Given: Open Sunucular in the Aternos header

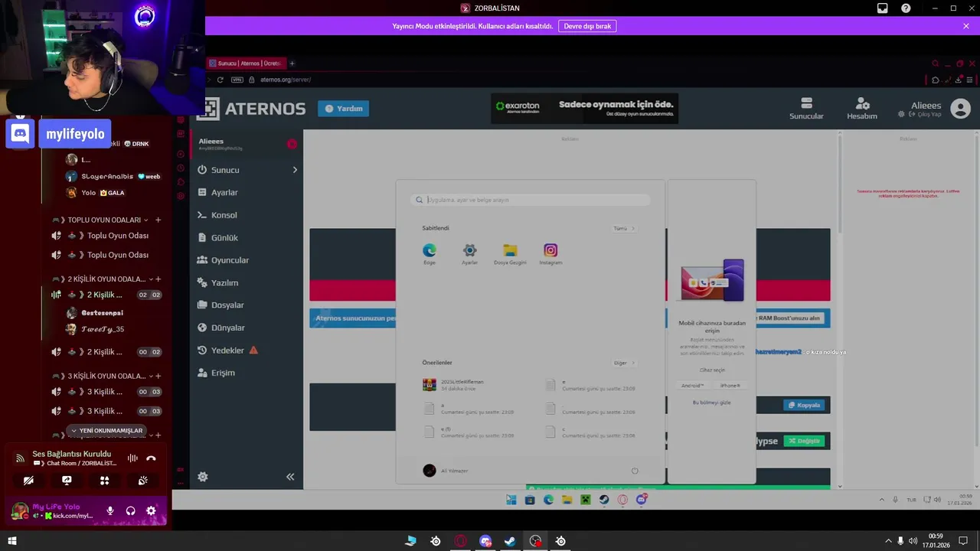Looking at the screenshot, I should pos(806,109).
